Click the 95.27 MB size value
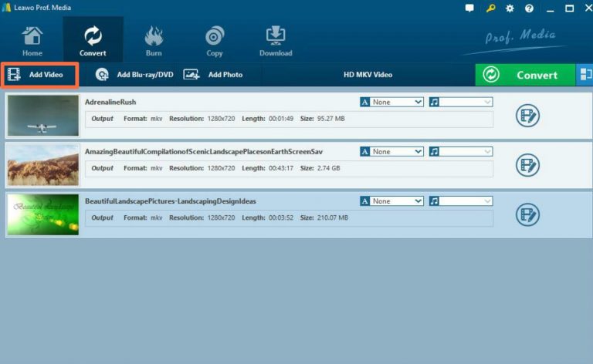Image resolution: width=593 pixels, height=364 pixels. [x=331, y=119]
